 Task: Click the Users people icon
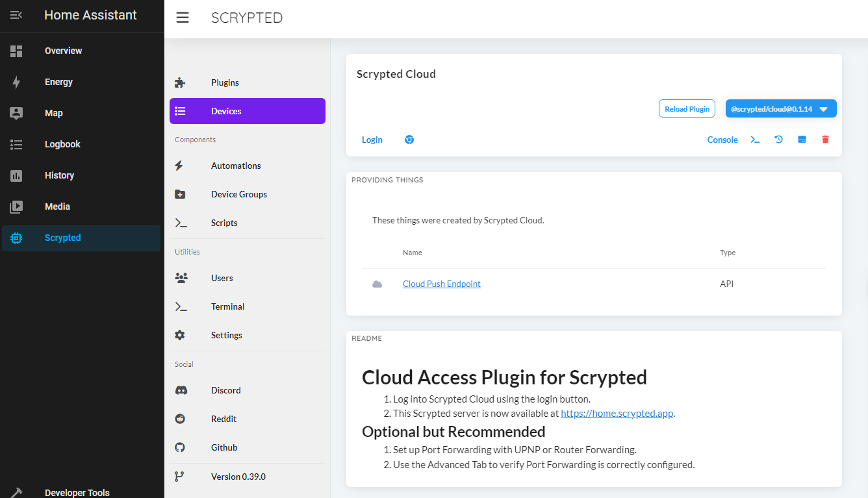click(x=181, y=278)
